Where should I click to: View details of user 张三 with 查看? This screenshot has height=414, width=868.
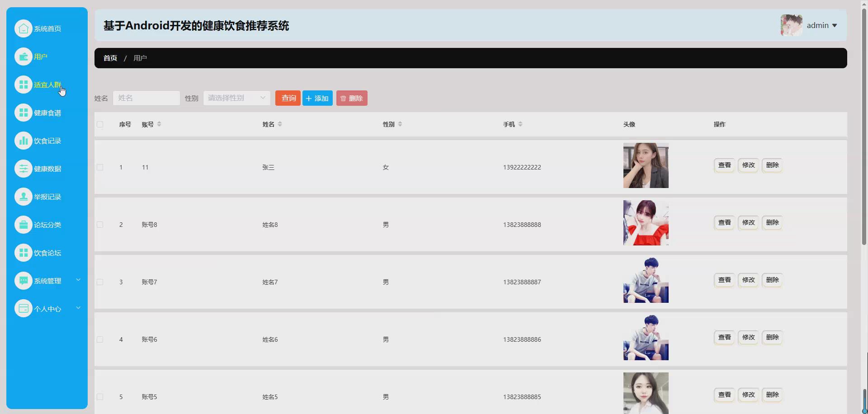[x=725, y=165]
